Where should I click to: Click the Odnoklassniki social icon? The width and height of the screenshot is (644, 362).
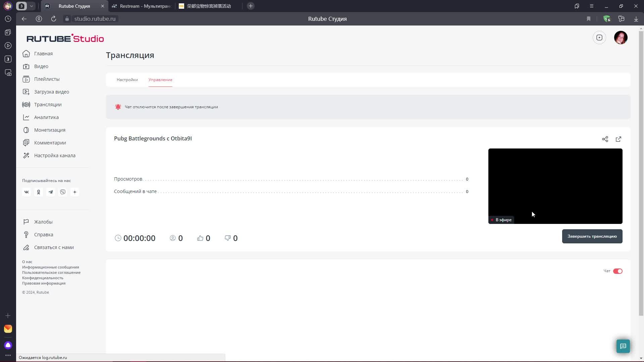pyautogui.click(x=39, y=192)
